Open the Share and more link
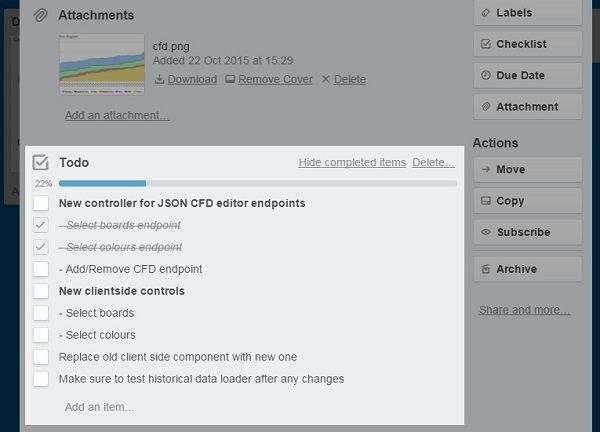The width and height of the screenshot is (600, 432). pos(525,310)
